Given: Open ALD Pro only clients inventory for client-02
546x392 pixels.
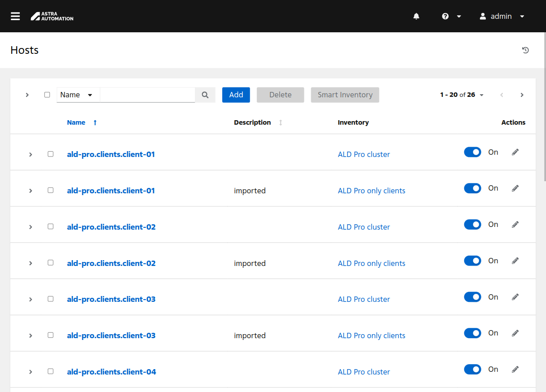Looking at the screenshot, I should pos(371,263).
